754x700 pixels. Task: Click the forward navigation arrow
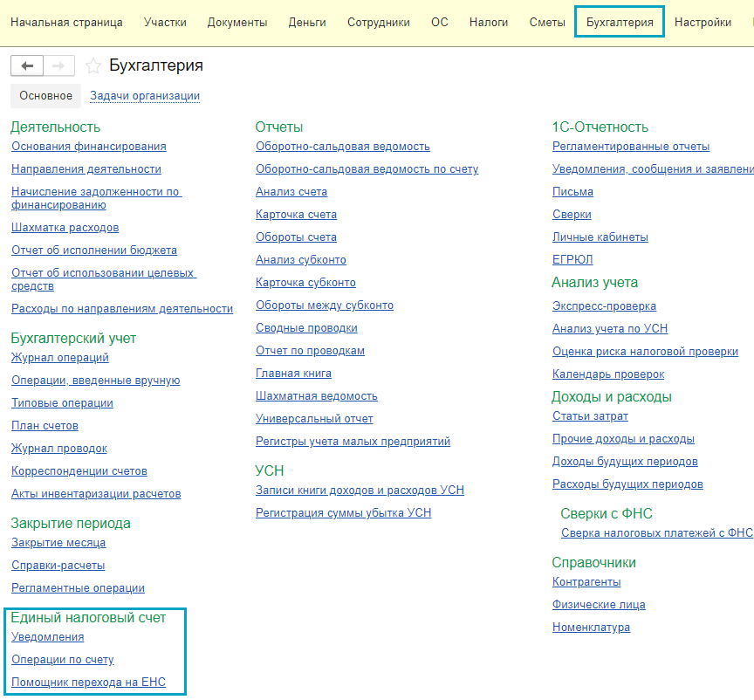58,66
